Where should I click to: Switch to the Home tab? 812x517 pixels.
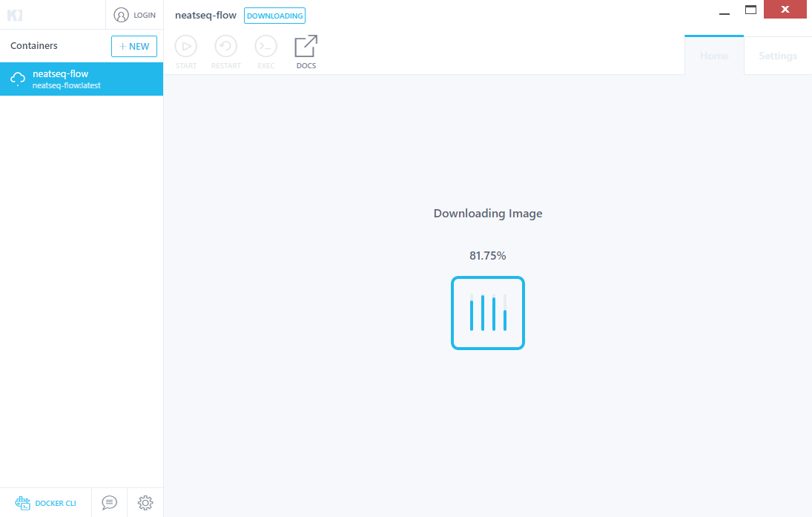[x=714, y=56]
